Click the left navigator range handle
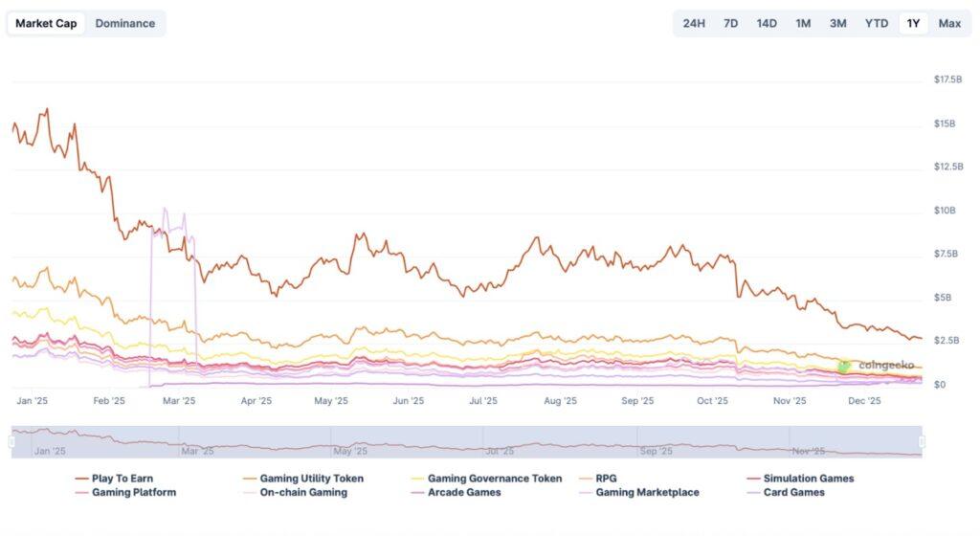The width and height of the screenshot is (980, 536). coord(12,441)
